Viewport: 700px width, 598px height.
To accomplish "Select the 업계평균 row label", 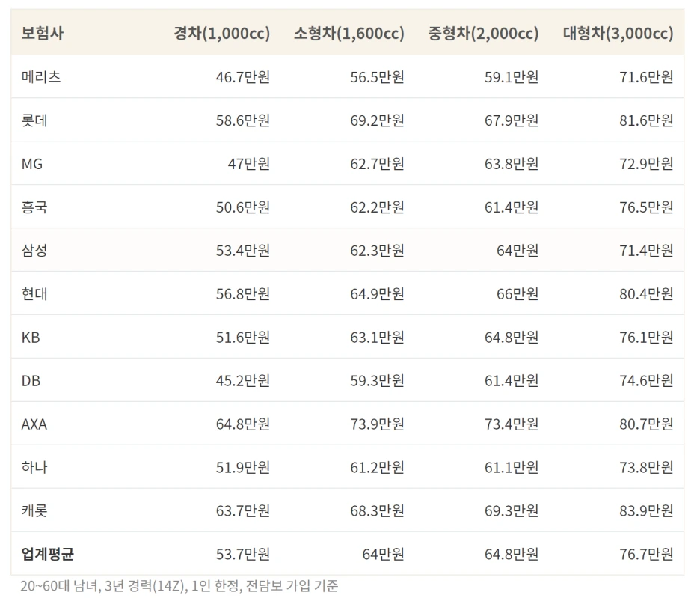I will [x=48, y=554].
